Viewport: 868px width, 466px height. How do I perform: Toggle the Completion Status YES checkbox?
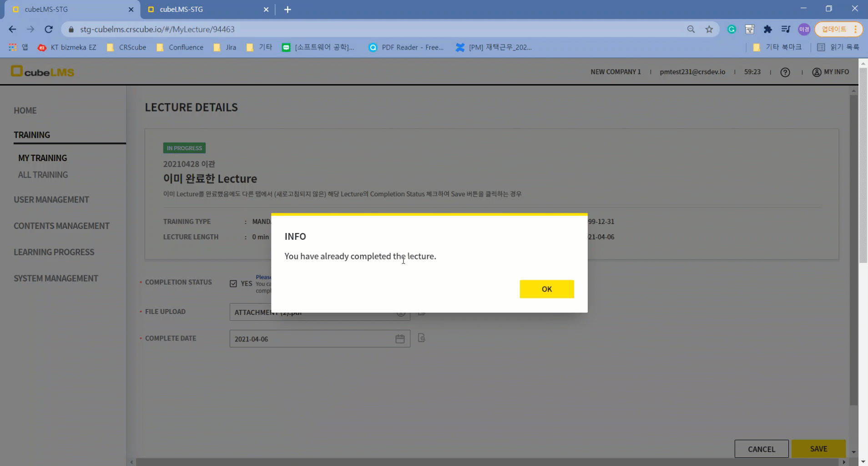pyautogui.click(x=233, y=284)
